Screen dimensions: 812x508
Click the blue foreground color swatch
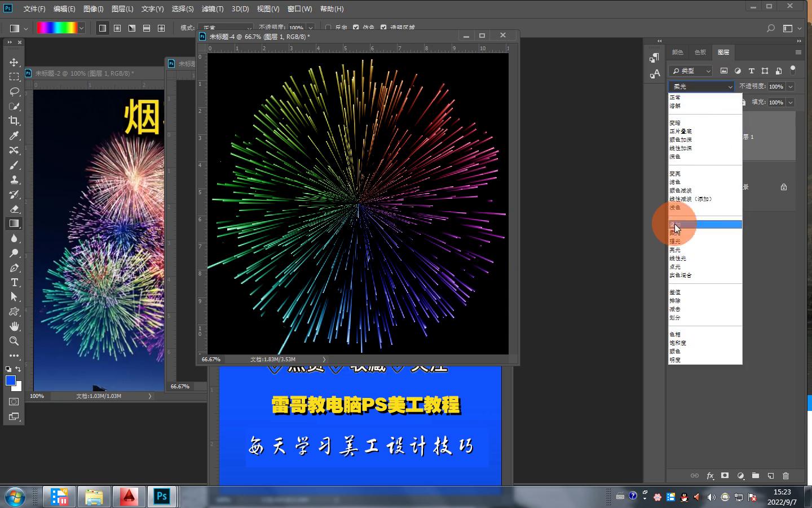click(10, 380)
